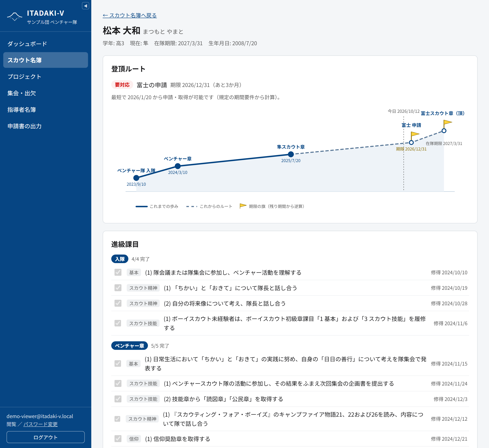
Task: Click the 修得 2024/12/21 date
Action: (x=449, y=439)
